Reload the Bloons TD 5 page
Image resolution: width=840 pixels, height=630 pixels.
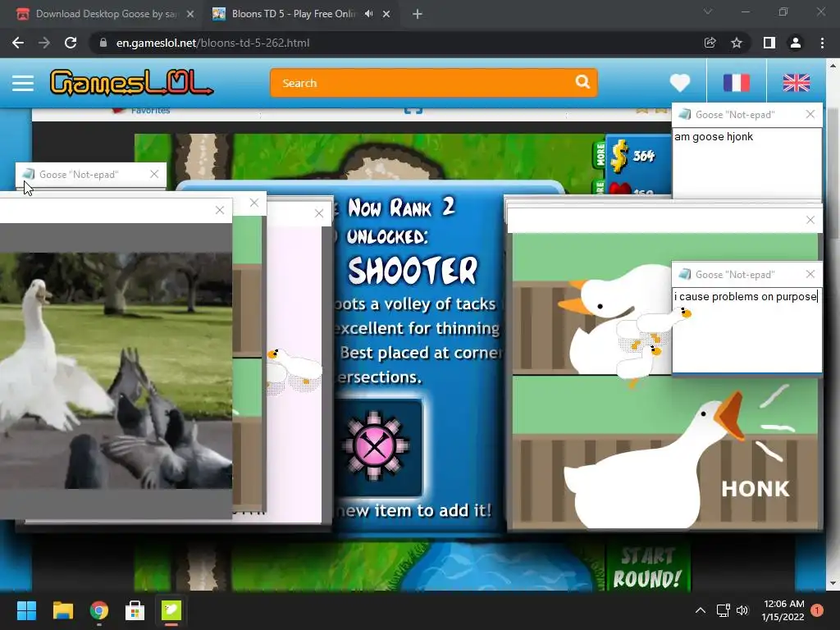pyautogui.click(x=71, y=43)
